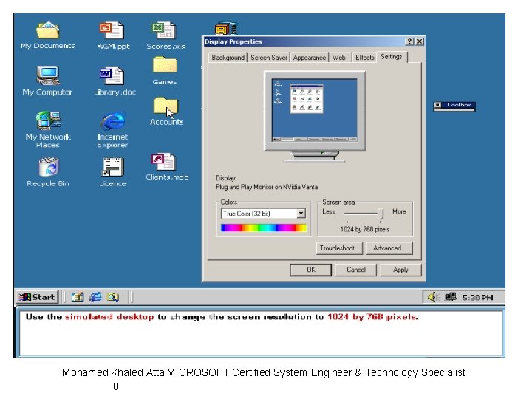Select the Accounts folder icon

[x=166, y=112]
